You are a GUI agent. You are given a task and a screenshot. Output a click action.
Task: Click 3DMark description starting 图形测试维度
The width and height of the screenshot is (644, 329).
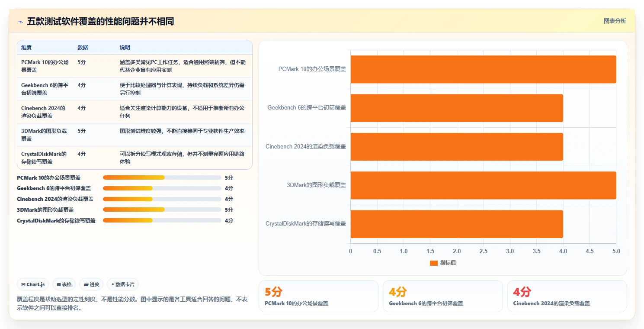182,131
